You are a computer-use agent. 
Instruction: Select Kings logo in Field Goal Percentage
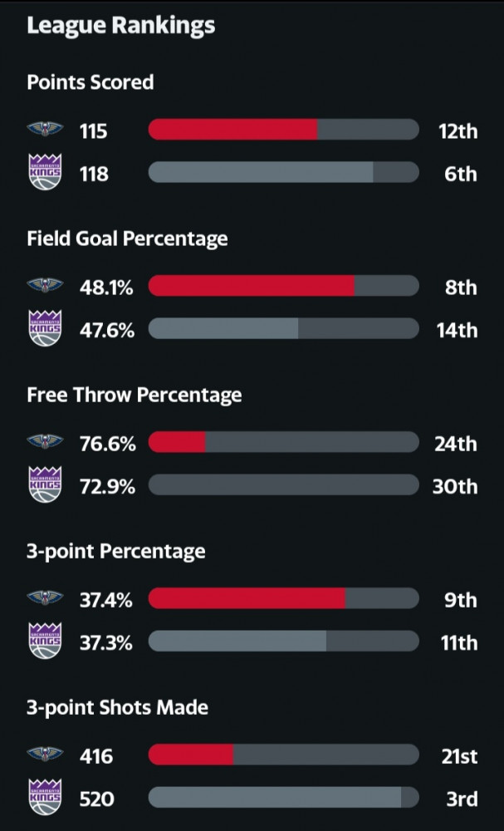(x=45, y=328)
